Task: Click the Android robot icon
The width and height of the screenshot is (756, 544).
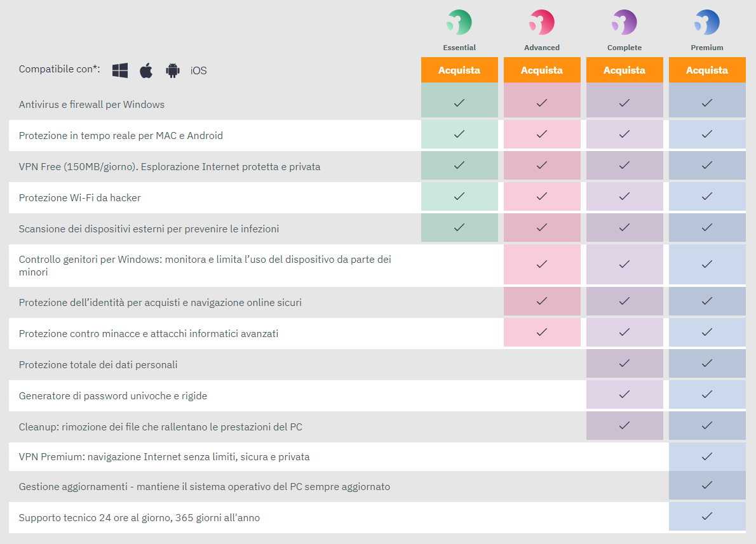Action: [x=173, y=70]
